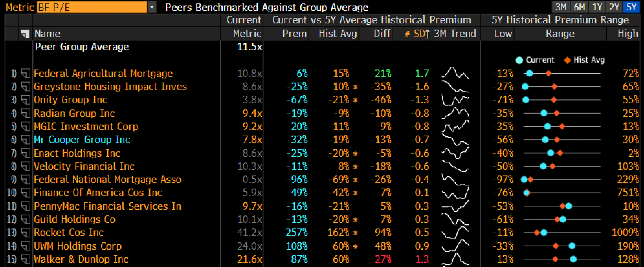Open the 3M trend sparkline for Onity Group
The image size is (644, 267).
pos(455,100)
